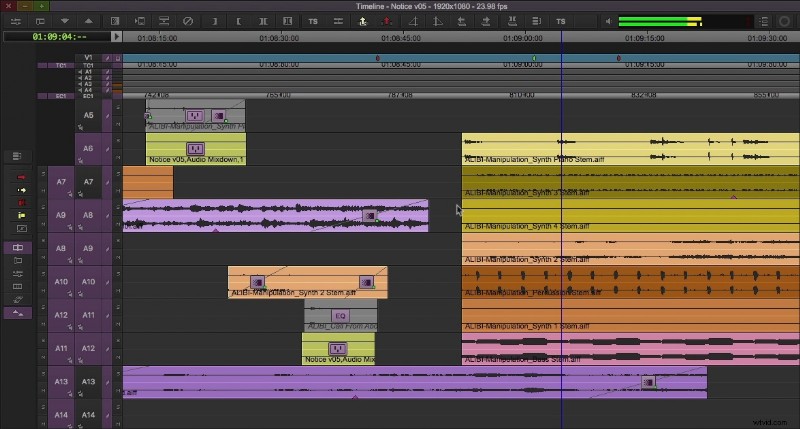This screenshot has height=429, width=800.
Task: Select the orange clip at start of A7
Action: (148, 182)
